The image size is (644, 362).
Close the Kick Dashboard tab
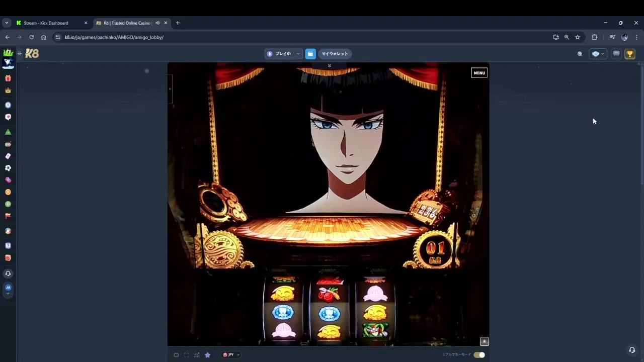click(86, 23)
